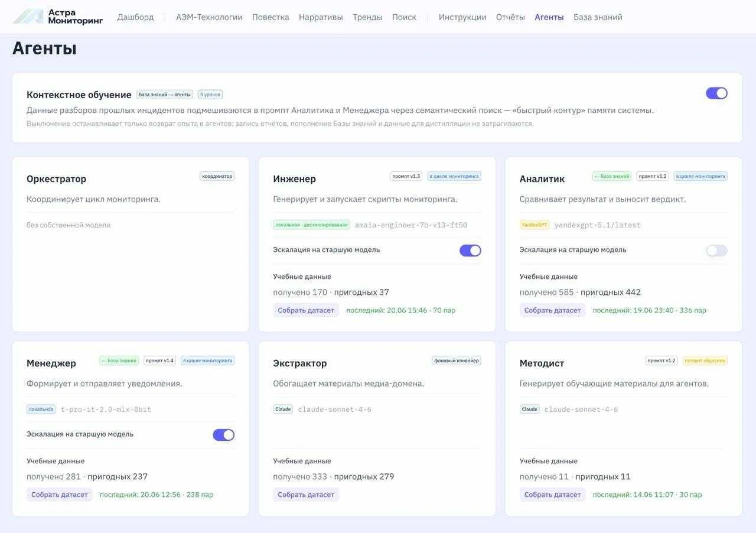Image resolution: width=756 pixels, height=533 pixels.
Task: Click the Оркестратор card title
Action: 56,179
